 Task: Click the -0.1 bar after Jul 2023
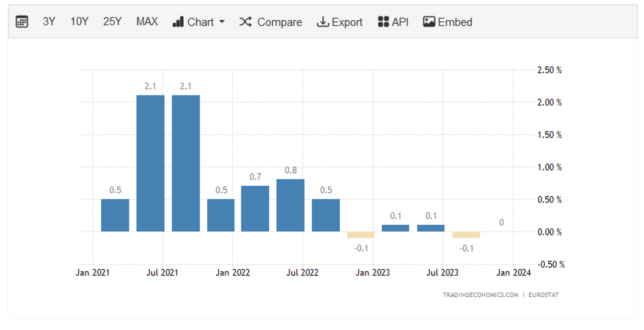click(x=466, y=235)
